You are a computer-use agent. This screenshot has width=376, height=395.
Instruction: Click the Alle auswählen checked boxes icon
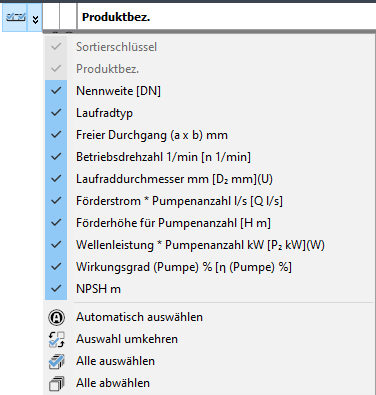pos(56,361)
